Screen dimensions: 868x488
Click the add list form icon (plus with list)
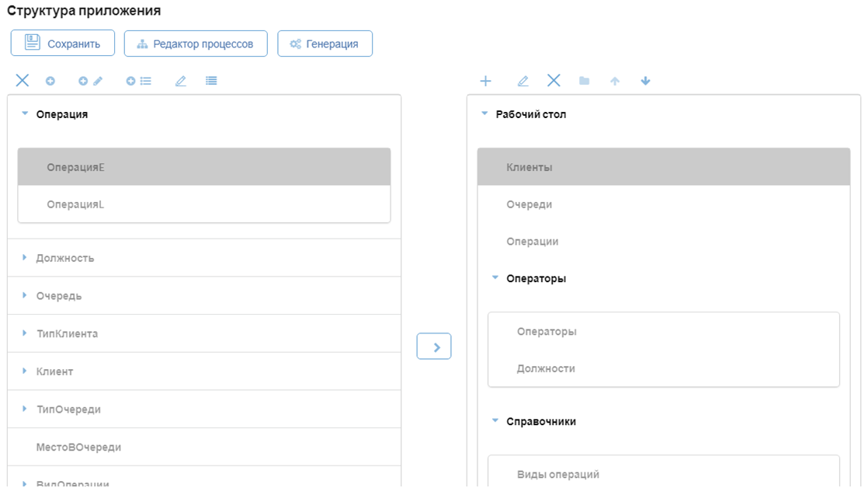(x=138, y=81)
